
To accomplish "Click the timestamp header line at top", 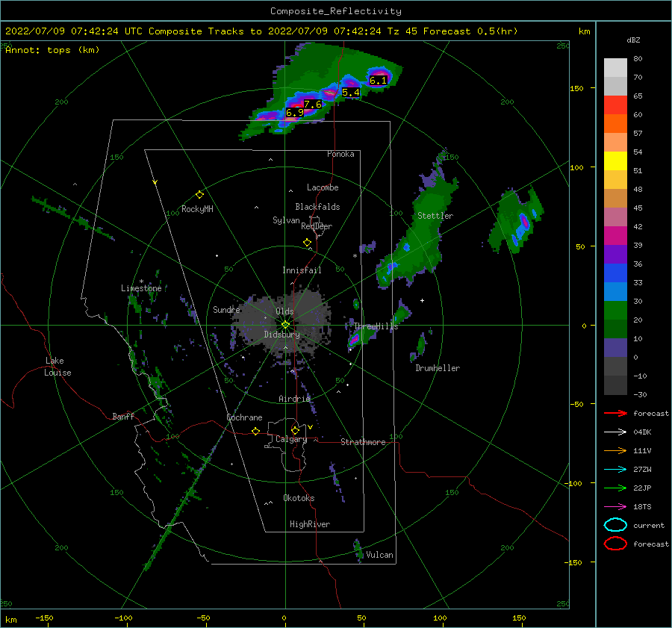I will click(261, 31).
